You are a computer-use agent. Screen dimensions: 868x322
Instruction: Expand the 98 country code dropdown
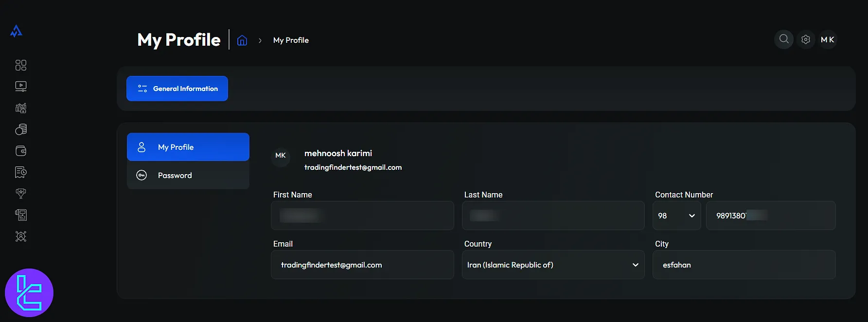pos(676,215)
